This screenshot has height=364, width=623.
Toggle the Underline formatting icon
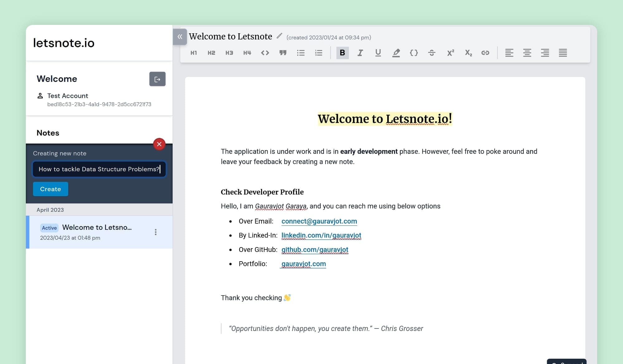click(x=378, y=53)
